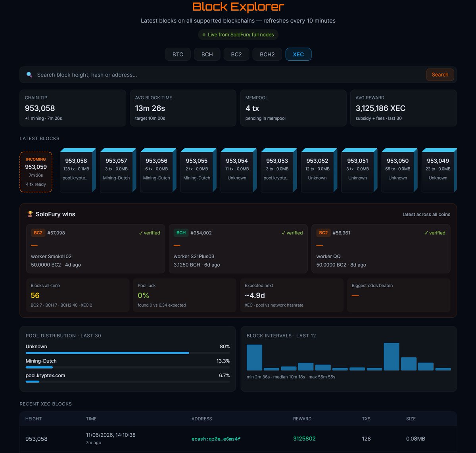Open the BC2 blockchain tab

(236, 54)
